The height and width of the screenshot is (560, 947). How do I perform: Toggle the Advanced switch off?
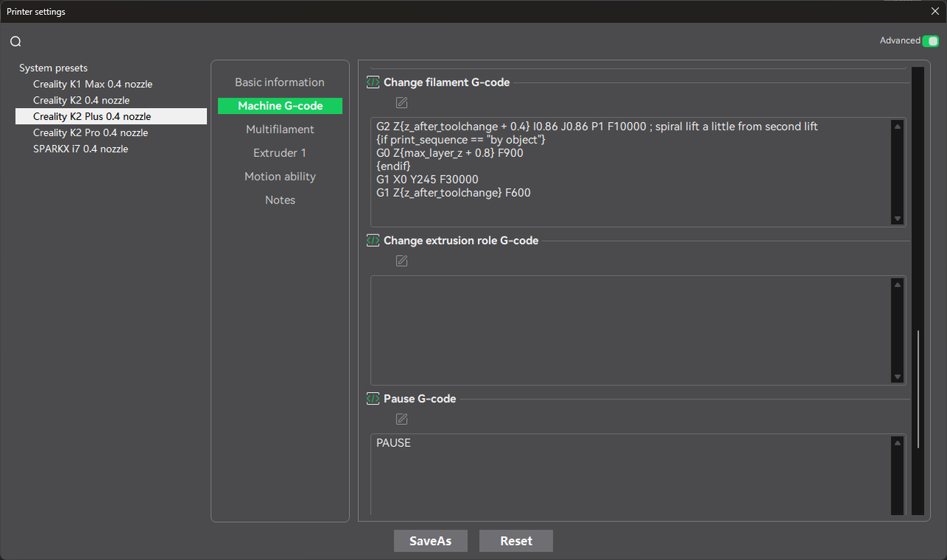pos(930,41)
